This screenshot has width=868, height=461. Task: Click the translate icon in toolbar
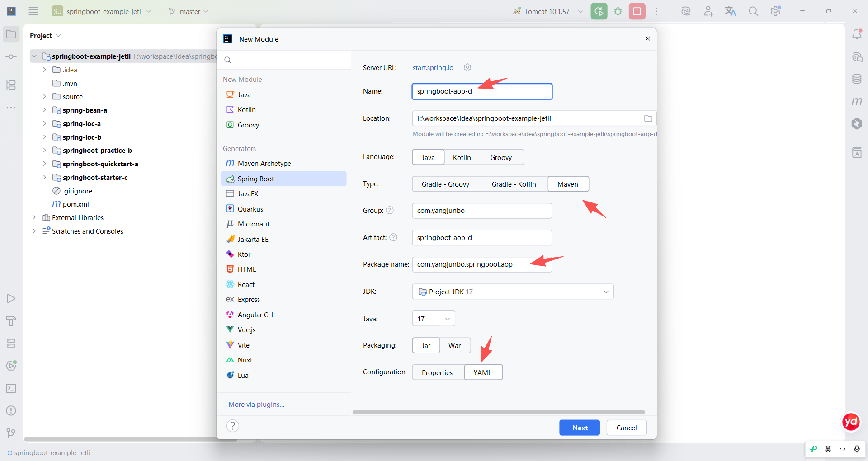coord(731,11)
